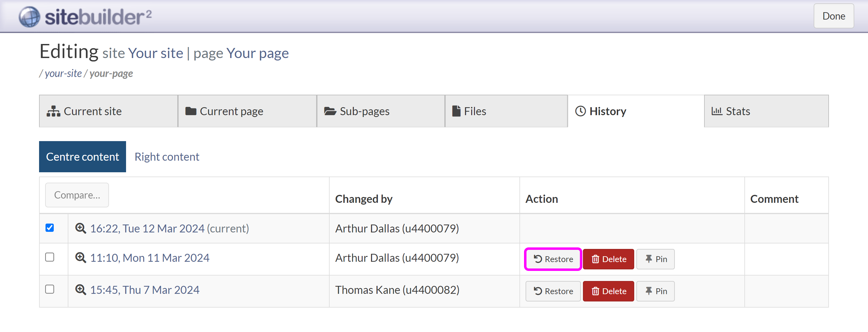The image size is (868, 332).
Task: Pin the 11:10 Mon 11 Mar revision
Action: pos(655,259)
